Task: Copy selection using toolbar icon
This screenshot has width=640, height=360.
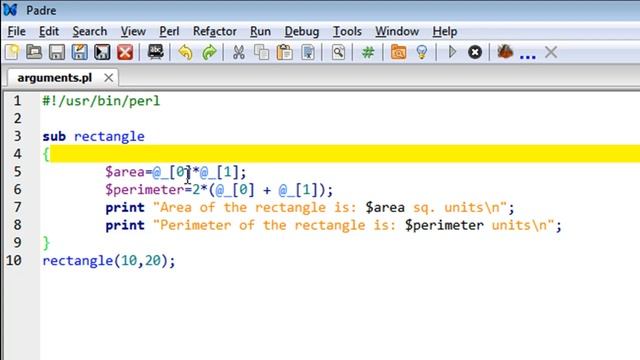Action: pos(261,52)
